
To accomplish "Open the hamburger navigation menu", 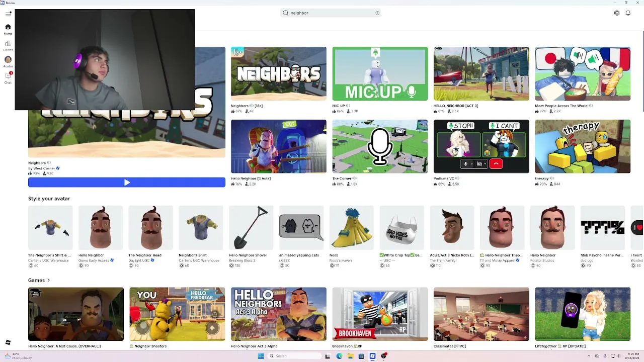I will pyautogui.click(x=8, y=14).
